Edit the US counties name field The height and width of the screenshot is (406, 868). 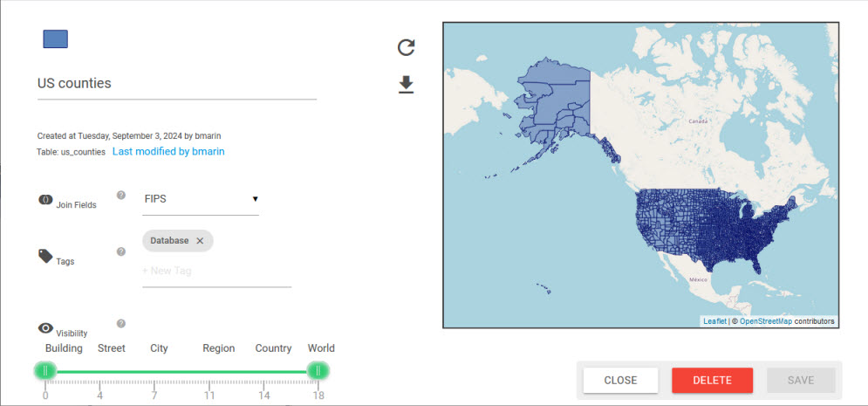(x=176, y=84)
